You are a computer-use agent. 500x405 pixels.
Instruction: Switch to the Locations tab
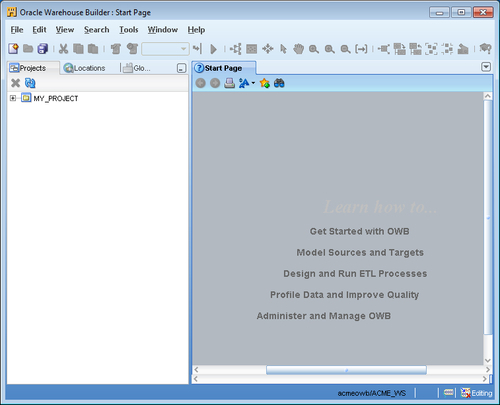pos(85,68)
